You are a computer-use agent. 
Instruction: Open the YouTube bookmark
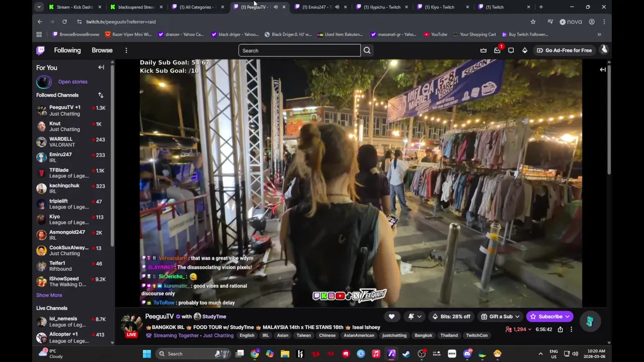point(435,34)
